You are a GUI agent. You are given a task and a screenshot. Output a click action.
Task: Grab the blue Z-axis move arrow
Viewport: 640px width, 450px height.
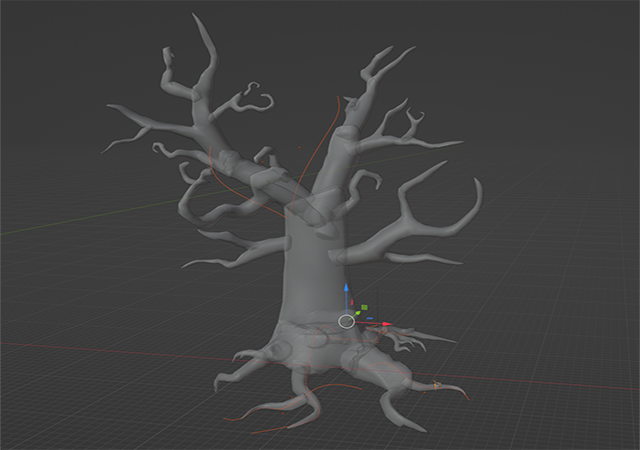point(346,288)
